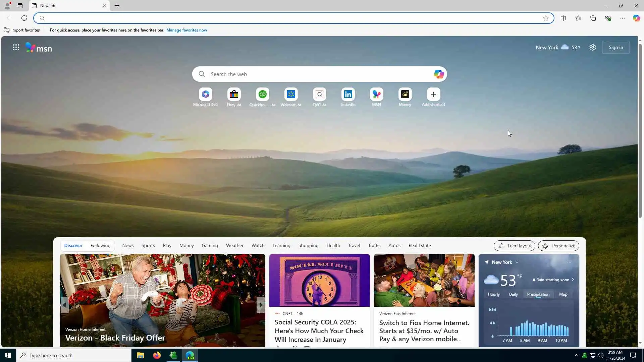The height and width of the screenshot is (362, 644).
Task: Open the Collections toolbar icon
Action: point(593,18)
